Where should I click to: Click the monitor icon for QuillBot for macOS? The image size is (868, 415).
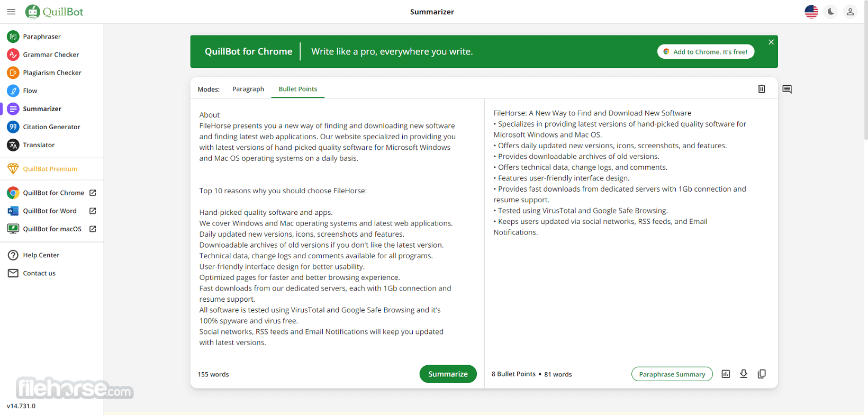tap(13, 229)
